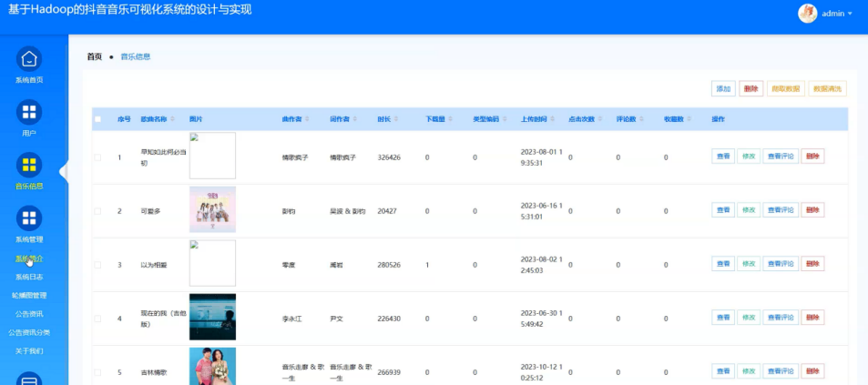The width and height of the screenshot is (868, 385).
Task: Click 删除 for 可爱多 row
Action: (812, 209)
